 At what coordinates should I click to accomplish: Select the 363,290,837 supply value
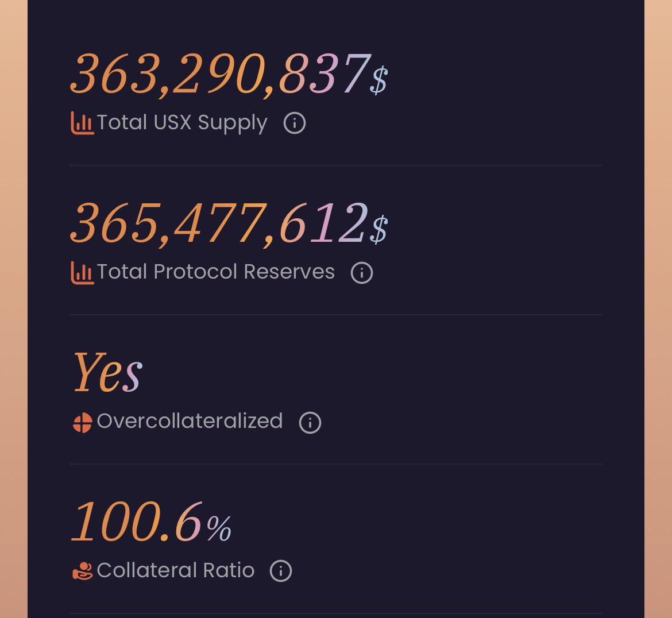tap(219, 75)
